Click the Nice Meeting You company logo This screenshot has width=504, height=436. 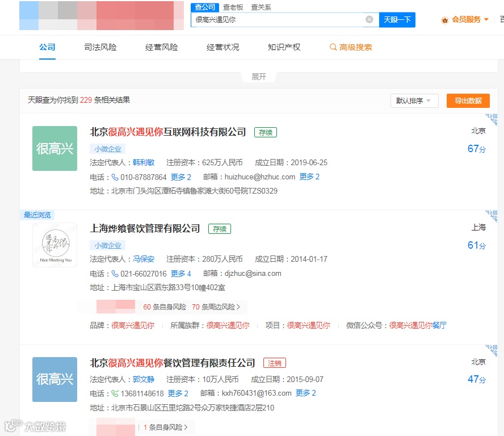(x=54, y=245)
